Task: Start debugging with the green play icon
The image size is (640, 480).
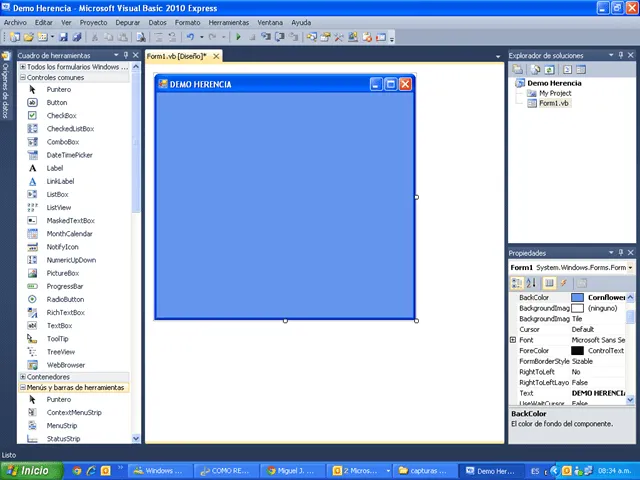Action: click(238, 37)
